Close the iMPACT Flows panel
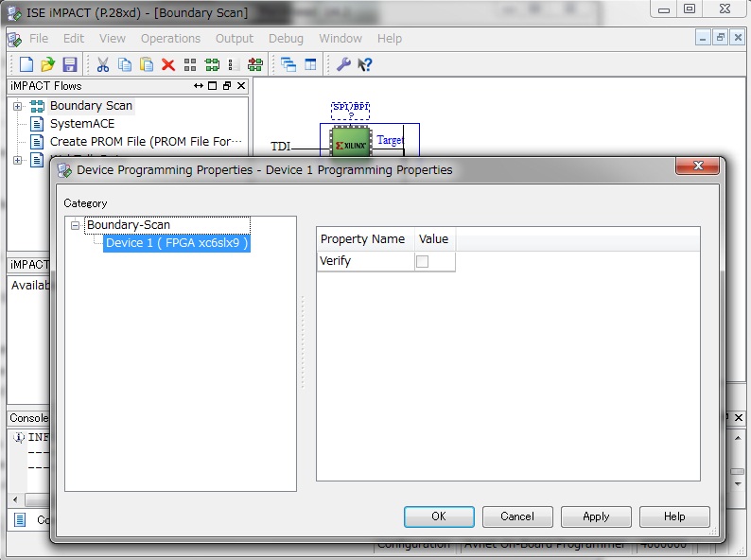 pyautogui.click(x=241, y=86)
